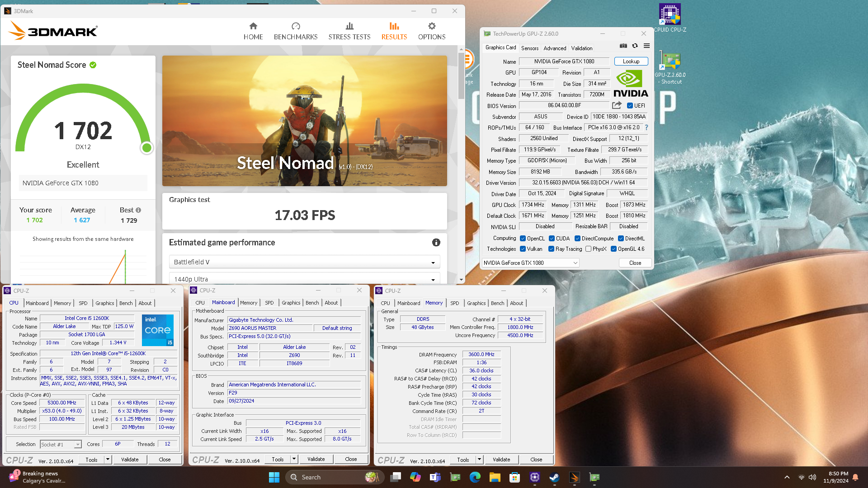Click the Windows taskbar Search box
The image size is (868, 488).
(x=335, y=477)
